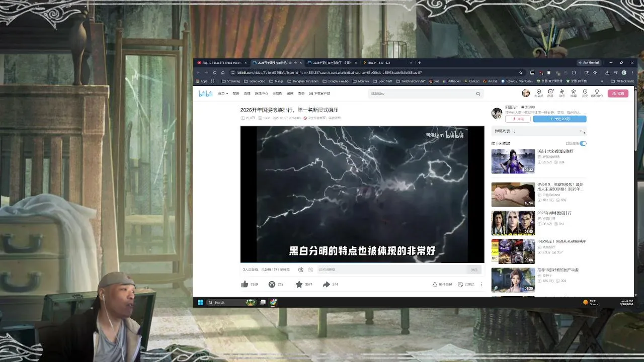Open the Good Stuff bookmarks folder

382,81
